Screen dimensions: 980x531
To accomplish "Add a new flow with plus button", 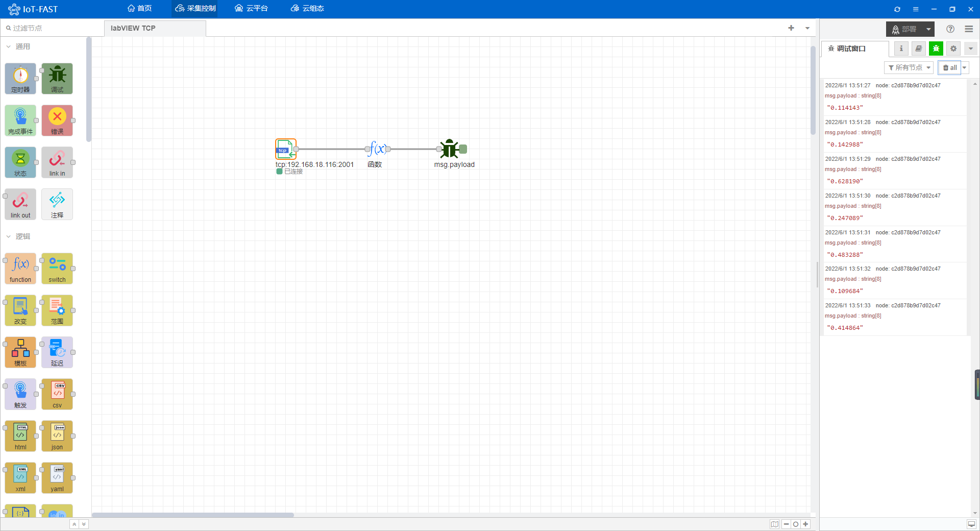I will coord(791,28).
